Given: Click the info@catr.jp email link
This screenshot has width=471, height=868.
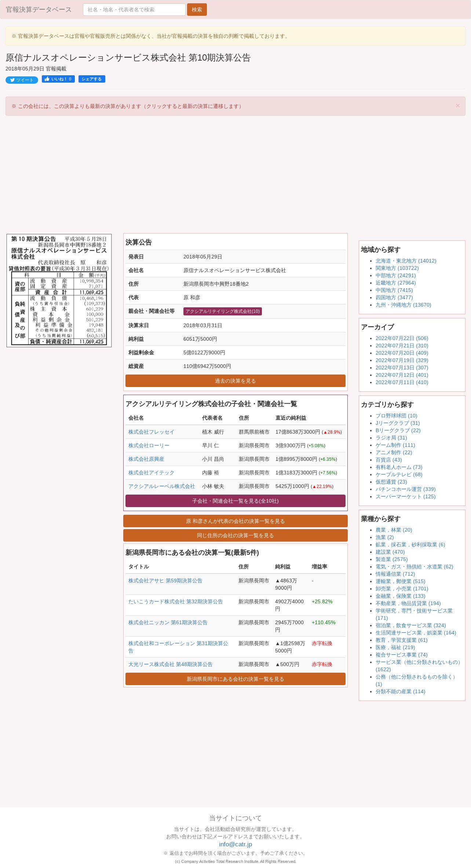Looking at the screenshot, I should tap(235, 844).
